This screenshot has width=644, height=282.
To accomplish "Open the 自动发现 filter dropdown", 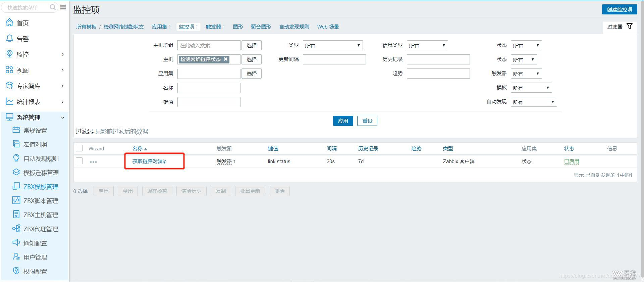I will [x=534, y=102].
